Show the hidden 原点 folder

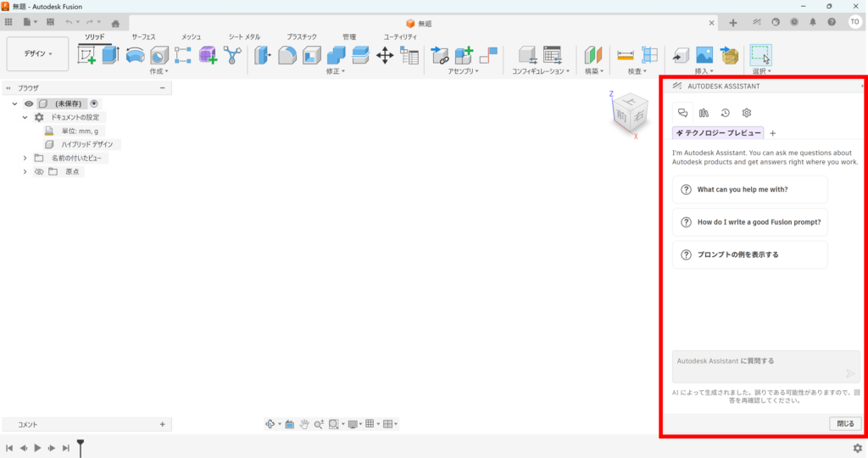(x=38, y=171)
